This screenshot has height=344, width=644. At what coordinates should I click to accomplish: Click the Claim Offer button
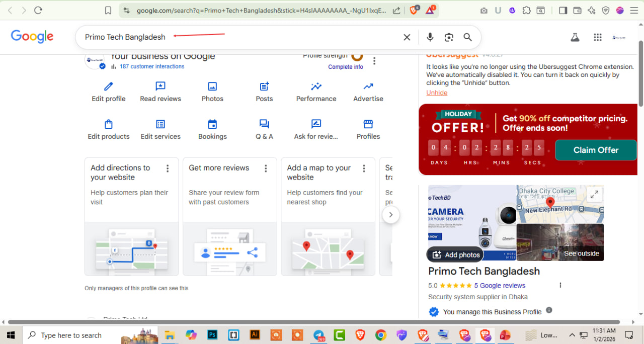(x=596, y=150)
